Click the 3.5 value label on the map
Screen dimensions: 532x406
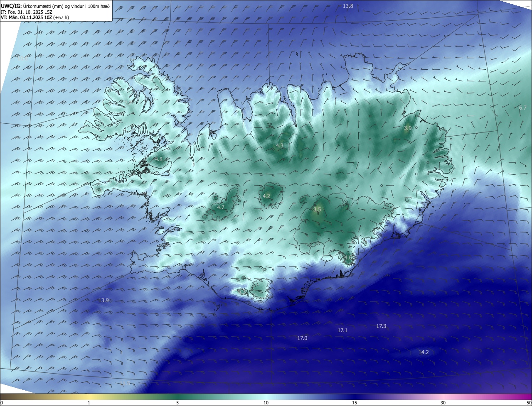click(317, 210)
